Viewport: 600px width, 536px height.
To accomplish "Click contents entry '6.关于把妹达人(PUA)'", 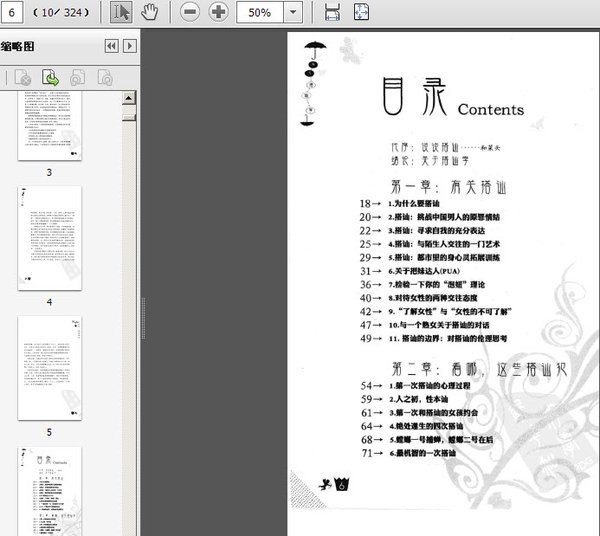I will (x=424, y=271).
